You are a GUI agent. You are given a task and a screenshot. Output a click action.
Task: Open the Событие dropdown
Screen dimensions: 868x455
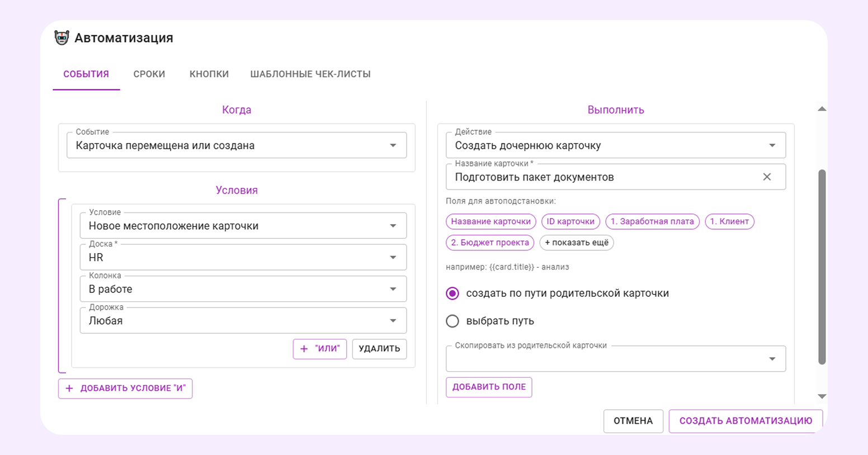point(236,145)
